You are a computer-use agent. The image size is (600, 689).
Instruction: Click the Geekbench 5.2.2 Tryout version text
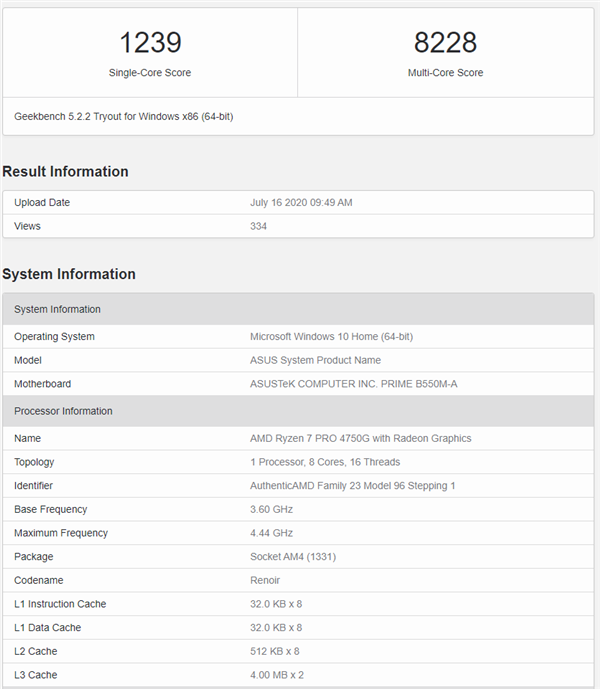coord(124,117)
